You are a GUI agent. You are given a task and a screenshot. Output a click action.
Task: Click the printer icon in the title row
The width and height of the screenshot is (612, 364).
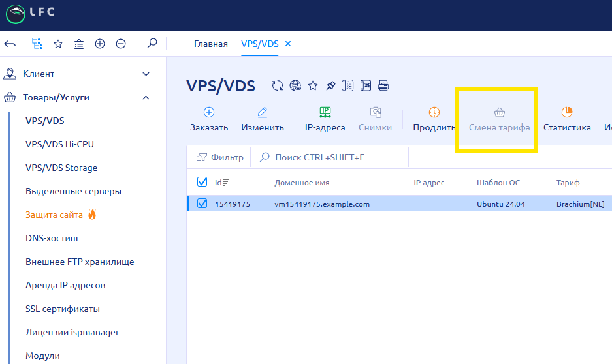(383, 85)
